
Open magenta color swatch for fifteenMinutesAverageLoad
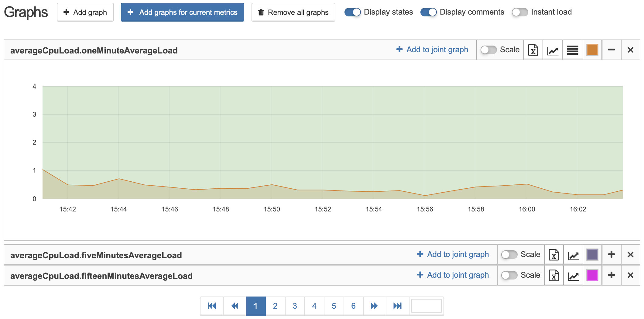pos(592,275)
